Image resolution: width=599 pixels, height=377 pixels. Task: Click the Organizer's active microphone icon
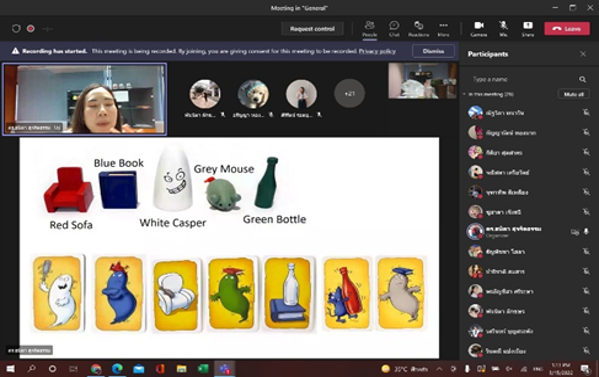tap(586, 231)
